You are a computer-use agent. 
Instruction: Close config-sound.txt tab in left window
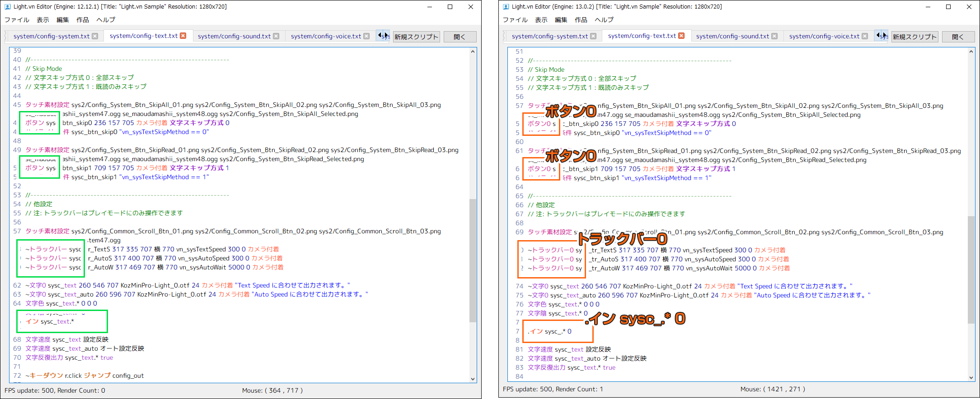click(276, 36)
